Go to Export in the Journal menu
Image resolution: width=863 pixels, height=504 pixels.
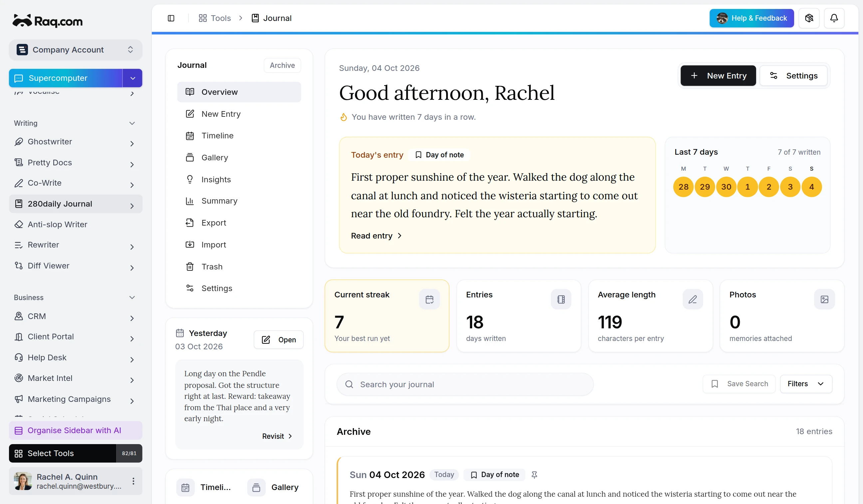(x=239, y=223)
